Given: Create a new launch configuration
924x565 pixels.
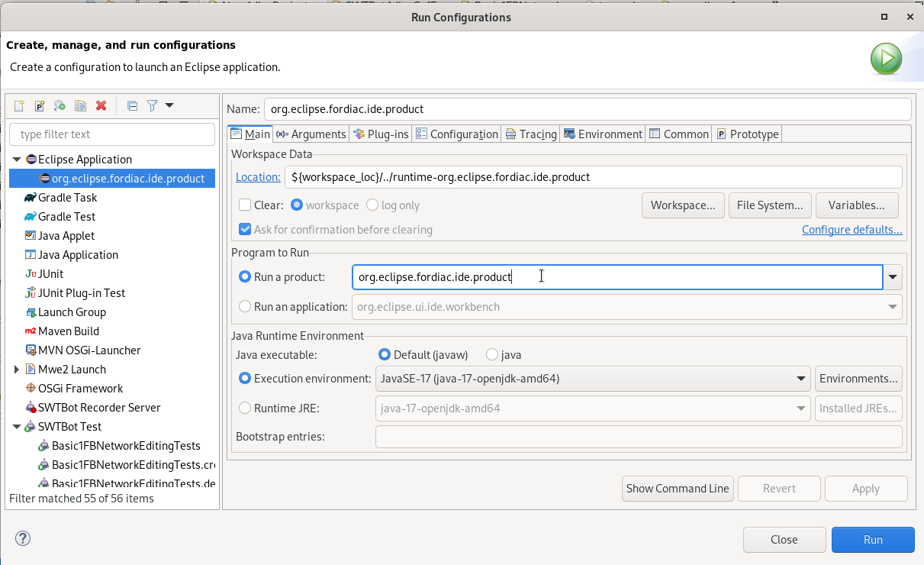Looking at the screenshot, I should coord(18,105).
